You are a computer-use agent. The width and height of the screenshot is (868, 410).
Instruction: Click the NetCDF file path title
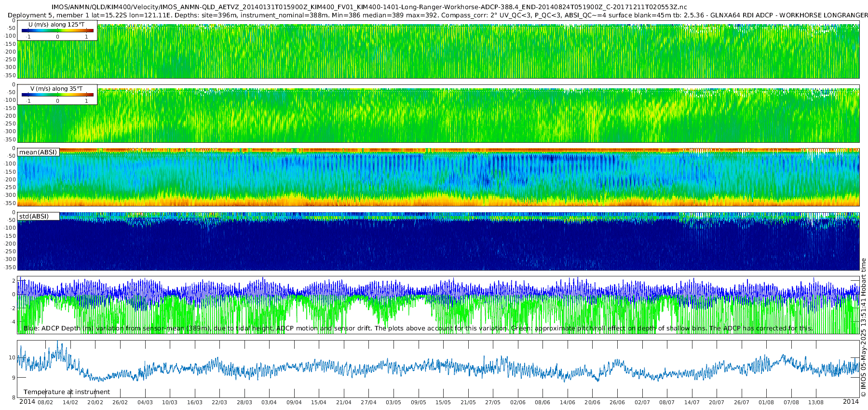tap(369, 7)
